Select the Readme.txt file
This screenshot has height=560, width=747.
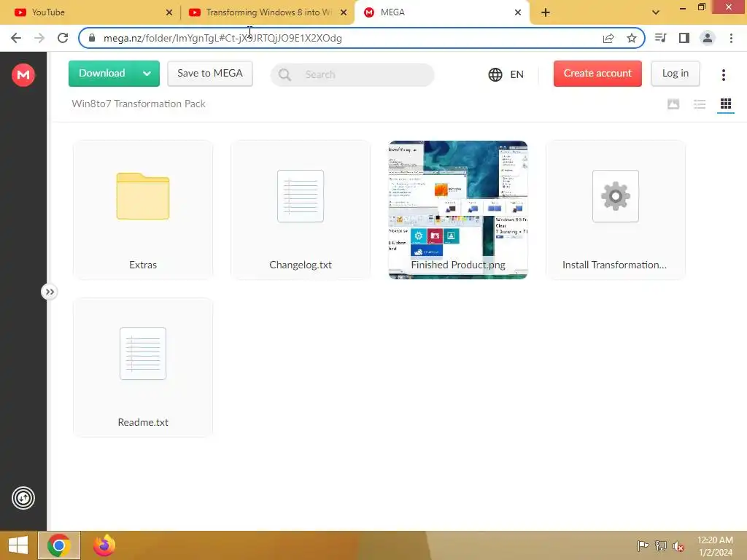143,367
